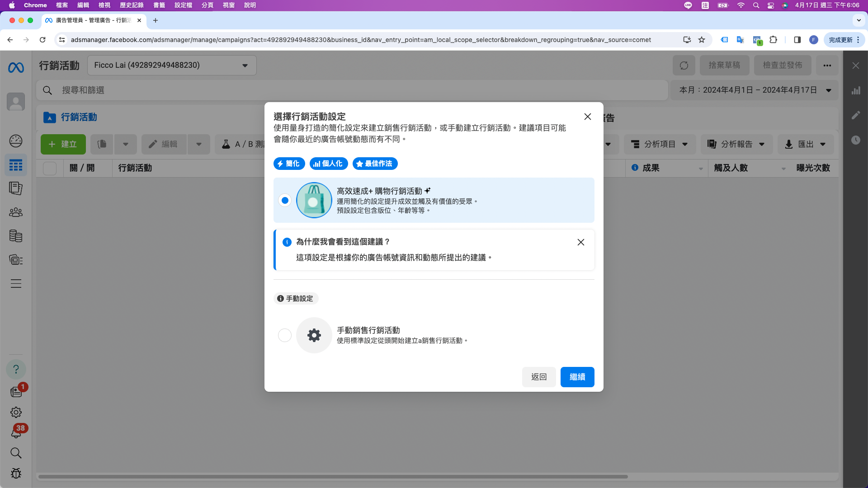Screen dimensions: 868x488
Task: Sort by the 觸及人數 reach column
Action: (750, 168)
